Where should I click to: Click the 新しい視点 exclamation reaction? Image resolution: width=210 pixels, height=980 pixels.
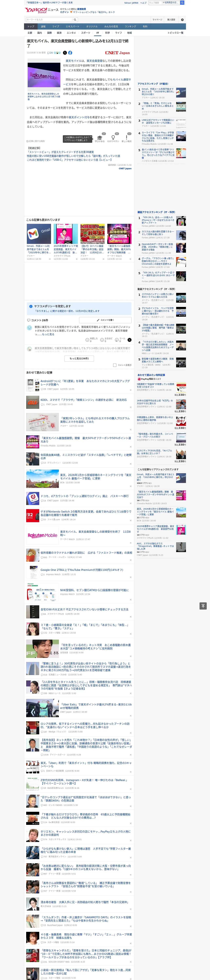coord(127,138)
